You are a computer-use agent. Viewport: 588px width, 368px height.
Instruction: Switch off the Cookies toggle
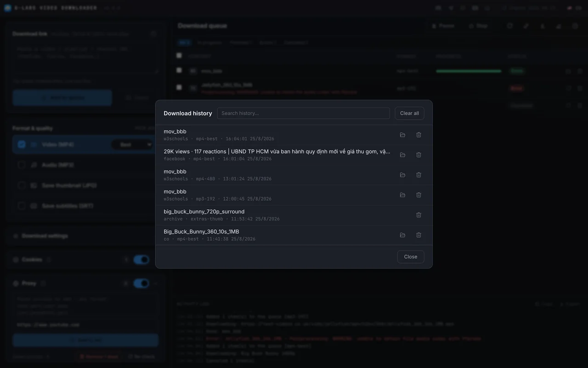(x=141, y=259)
